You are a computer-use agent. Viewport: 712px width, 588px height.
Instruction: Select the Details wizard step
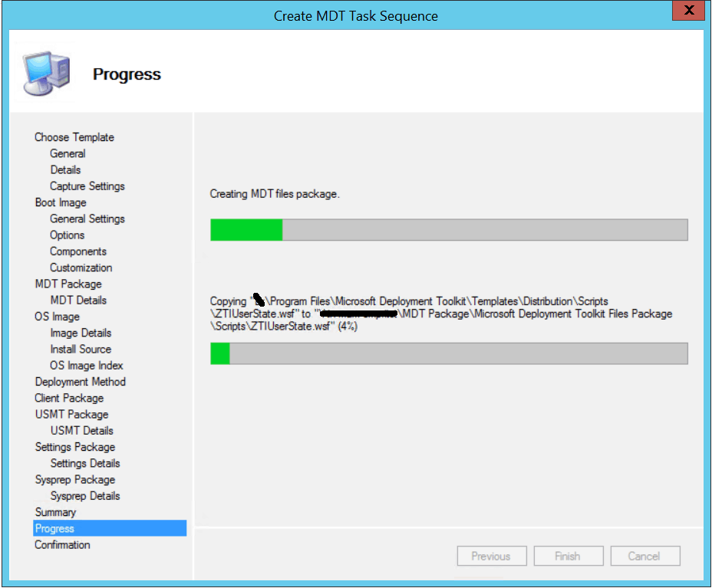[65, 169]
